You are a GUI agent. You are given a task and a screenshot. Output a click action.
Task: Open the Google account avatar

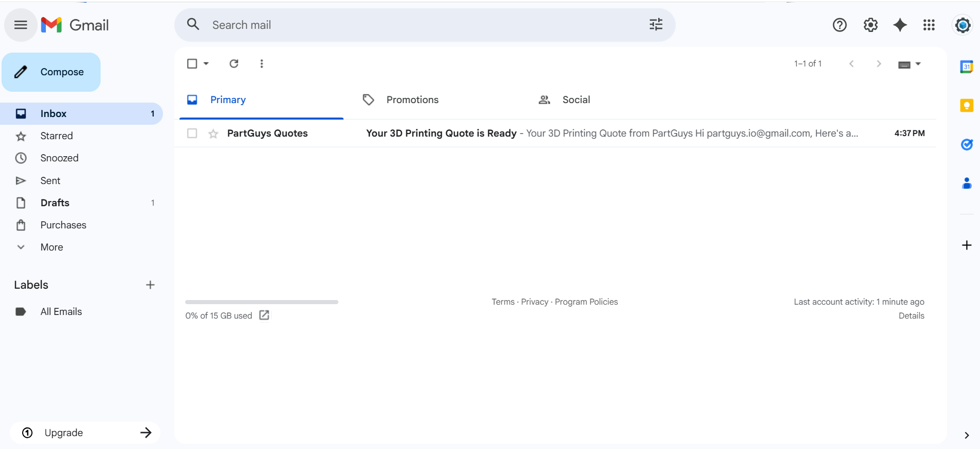962,25
